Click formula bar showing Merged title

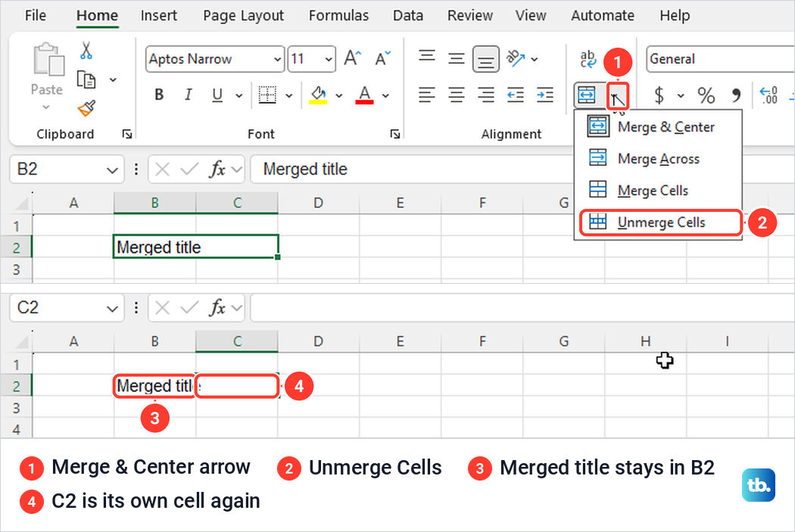click(x=410, y=169)
